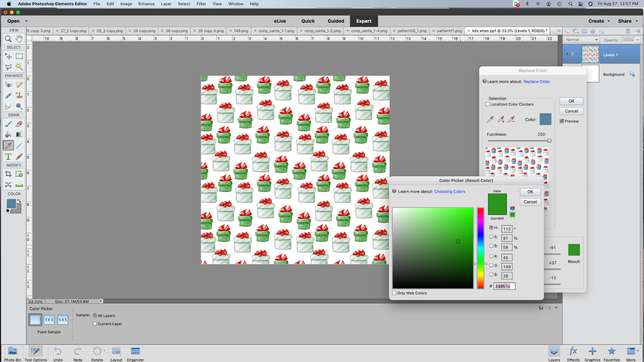Open the Layers panel options menu
644x362 pixels.
click(638, 31)
